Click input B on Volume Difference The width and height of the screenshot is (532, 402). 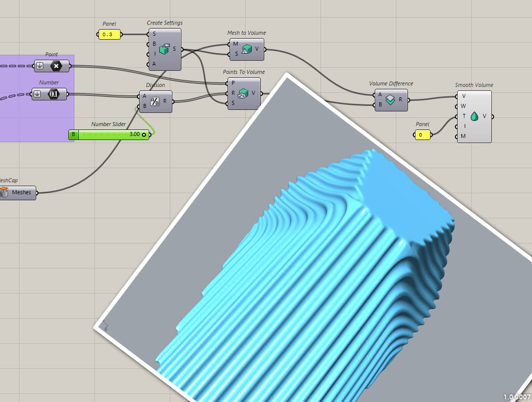[380, 105]
